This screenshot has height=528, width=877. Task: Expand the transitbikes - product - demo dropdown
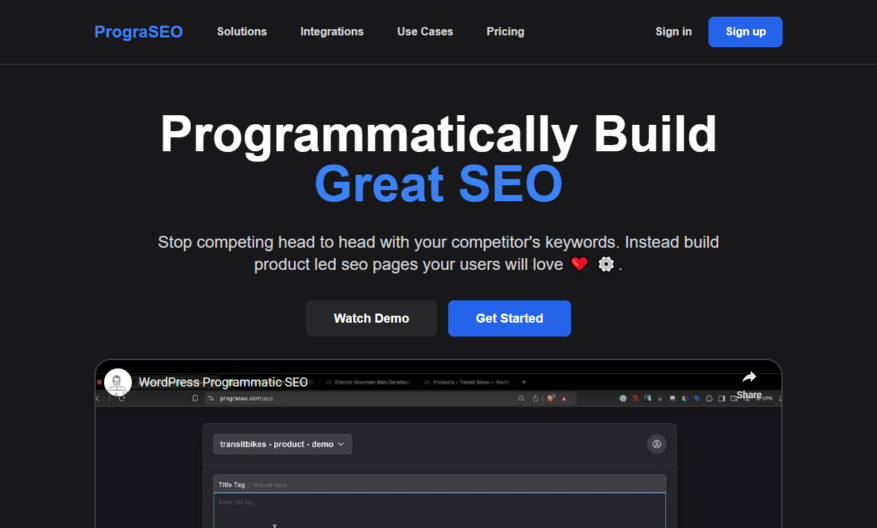click(282, 444)
